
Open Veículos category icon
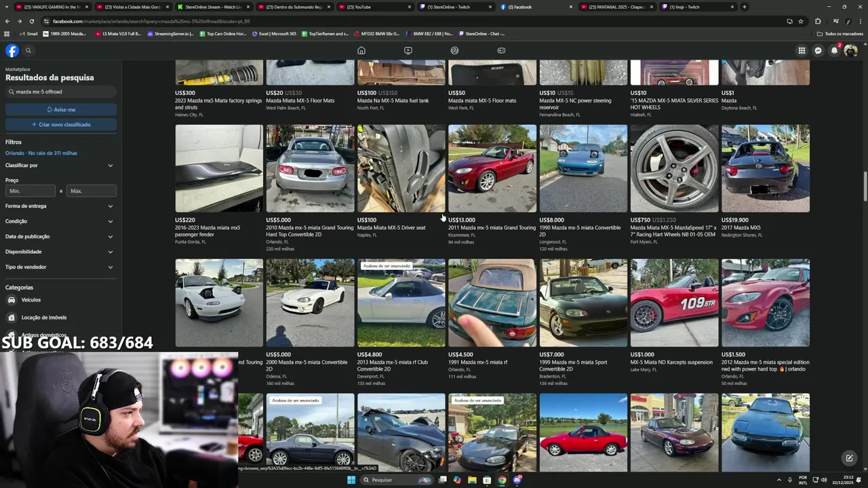(12, 300)
